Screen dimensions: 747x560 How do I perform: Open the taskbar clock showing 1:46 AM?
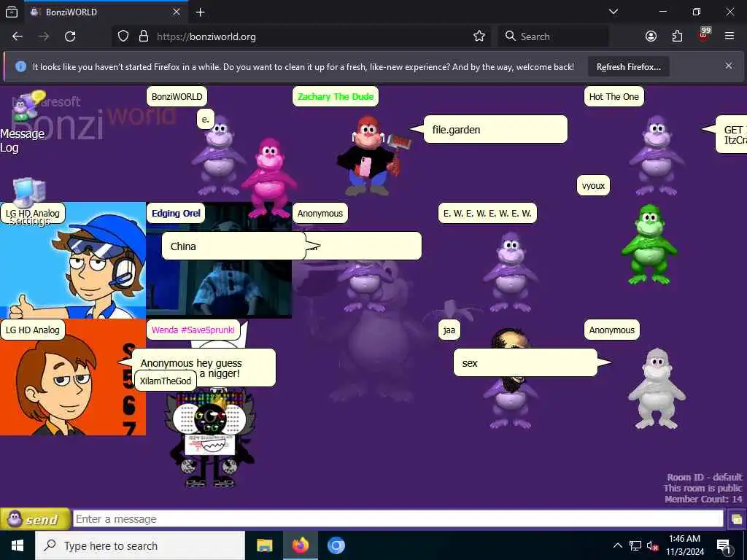[684, 545]
